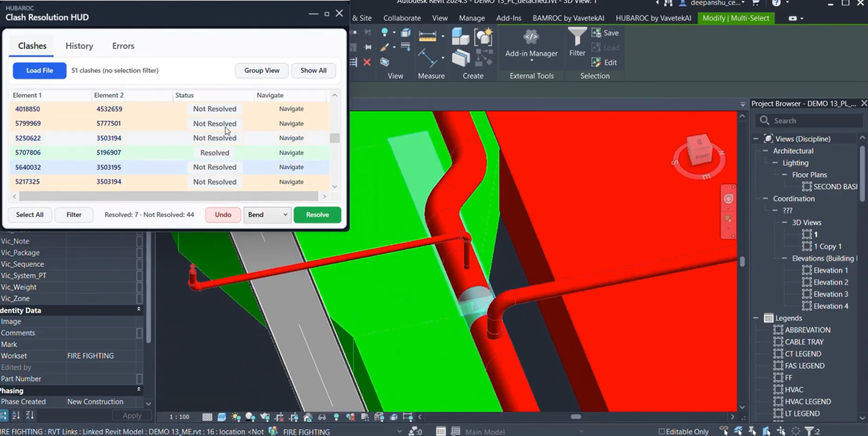Collapse the Views (Discipline) tree node
The height and width of the screenshot is (436, 868).
coord(756,139)
